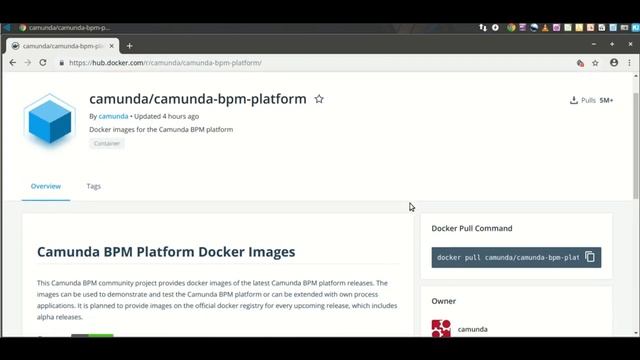640x360 pixels.
Task: Close the camunda-bpm-platform browser tab
Action: [111, 46]
